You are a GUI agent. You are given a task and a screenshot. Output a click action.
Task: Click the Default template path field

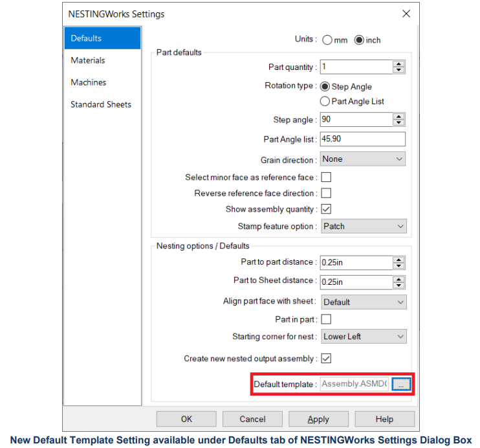coord(355,384)
